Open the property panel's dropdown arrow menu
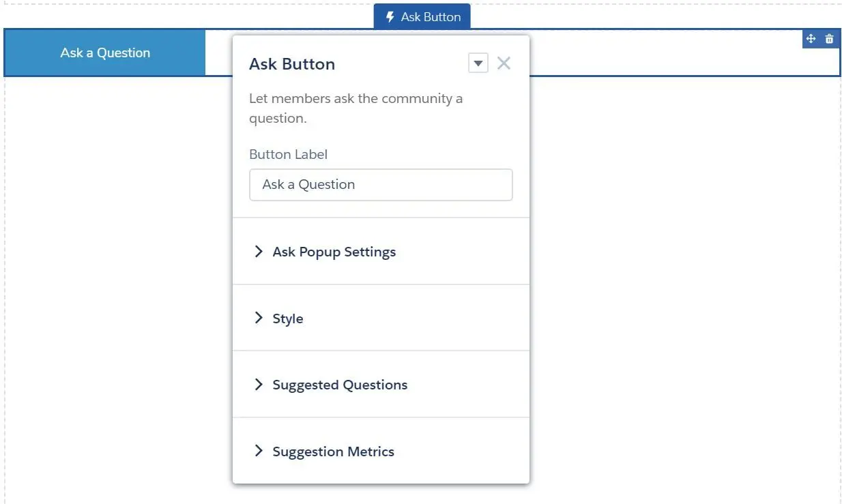The height and width of the screenshot is (504, 842). coord(478,63)
